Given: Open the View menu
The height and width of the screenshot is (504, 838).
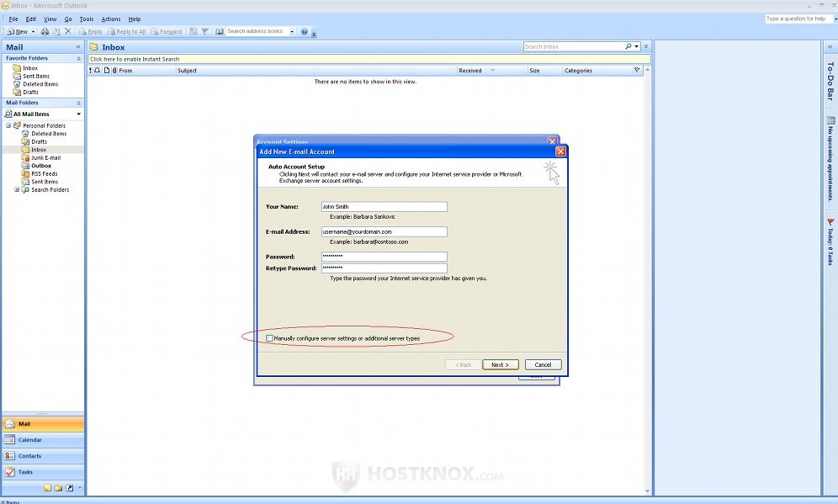Looking at the screenshot, I should pyautogui.click(x=50, y=19).
